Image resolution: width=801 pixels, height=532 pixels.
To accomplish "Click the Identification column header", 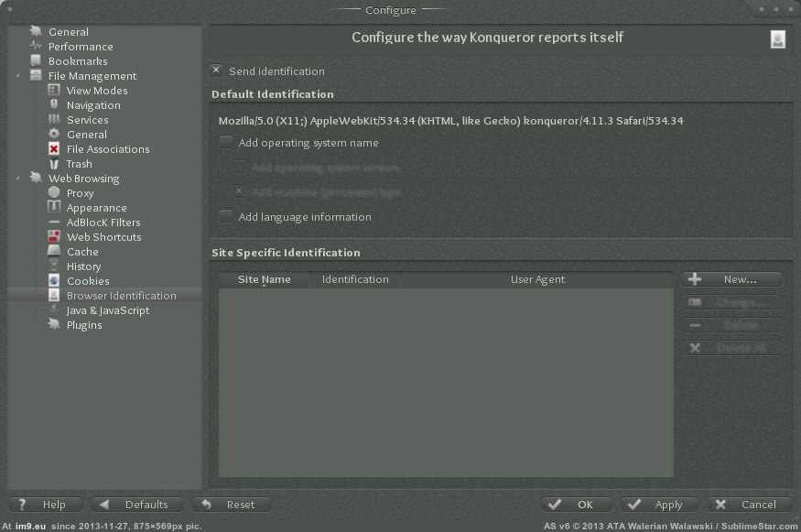I will [x=355, y=279].
